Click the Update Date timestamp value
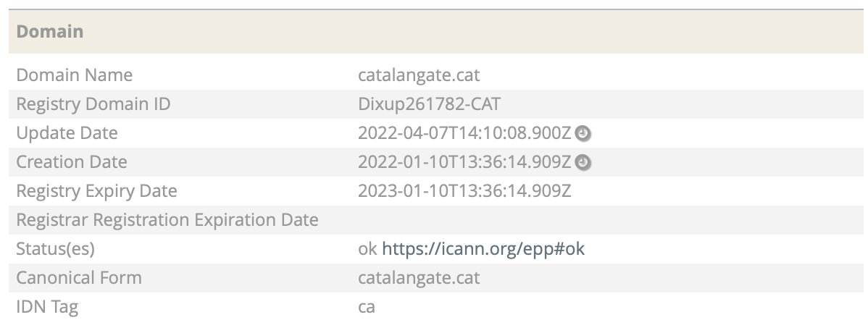The width and height of the screenshot is (868, 333). [464, 133]
